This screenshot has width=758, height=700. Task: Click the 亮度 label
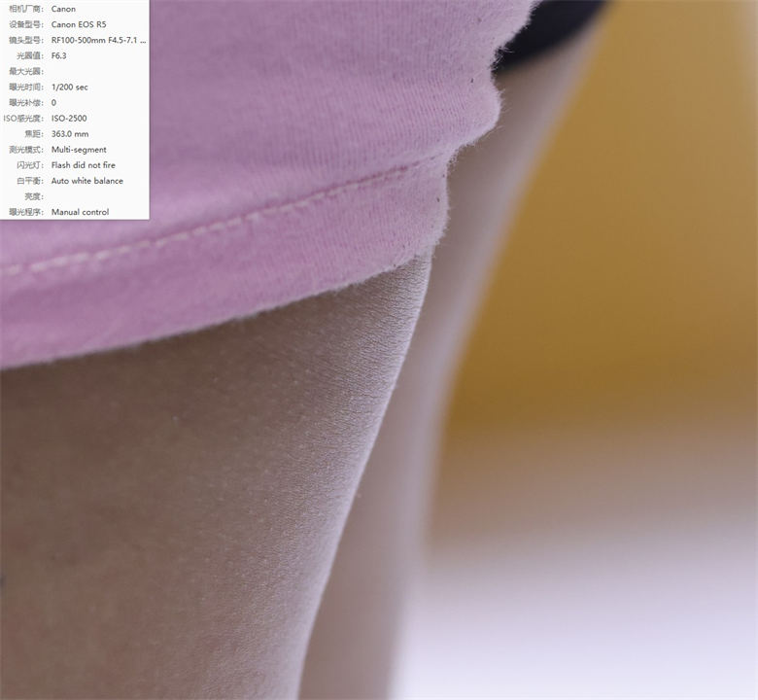pyautogui.click(x=34, y=196)
